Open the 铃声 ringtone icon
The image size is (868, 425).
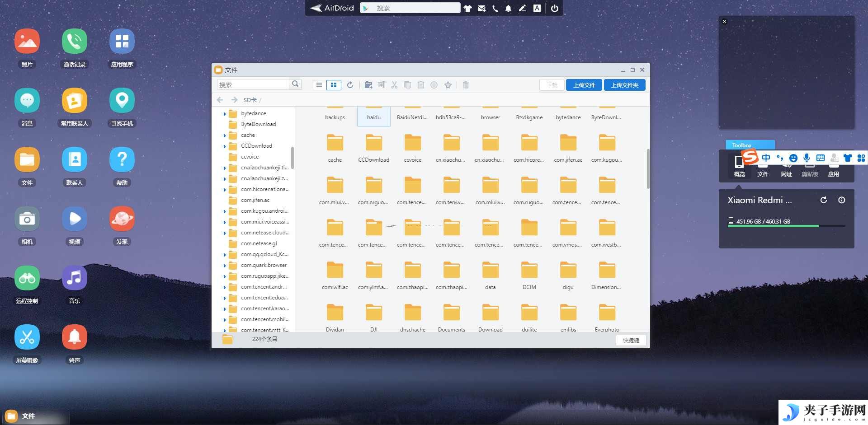click(x=75, y=337)
